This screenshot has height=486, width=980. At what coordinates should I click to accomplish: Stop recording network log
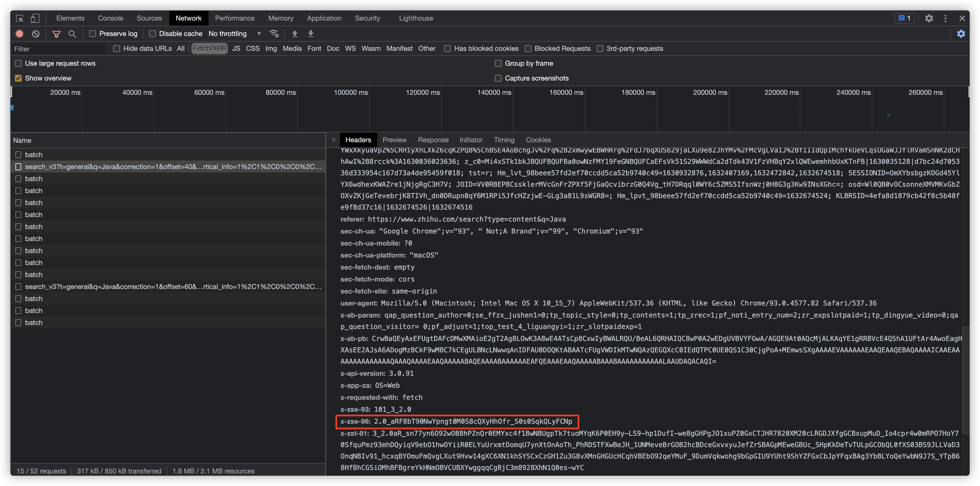coord(19,34)
